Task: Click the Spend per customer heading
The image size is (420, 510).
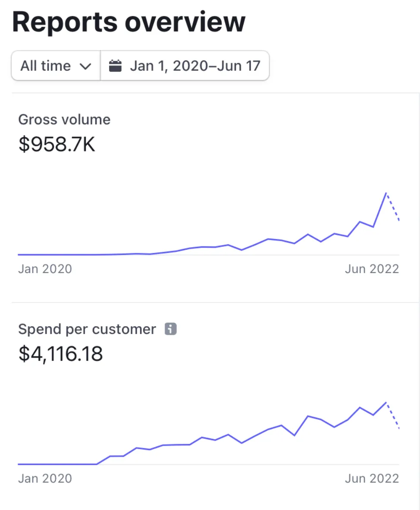Action: (87, 330)
